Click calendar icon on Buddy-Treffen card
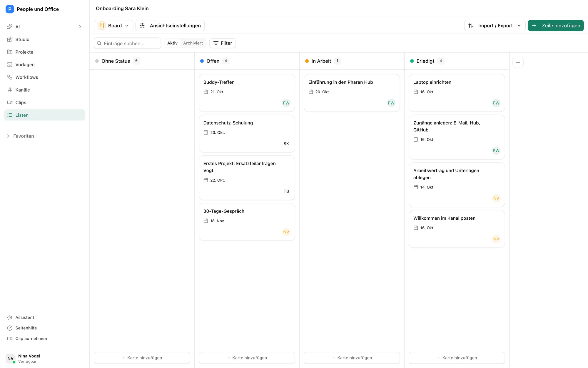 [x=206, y=92]
